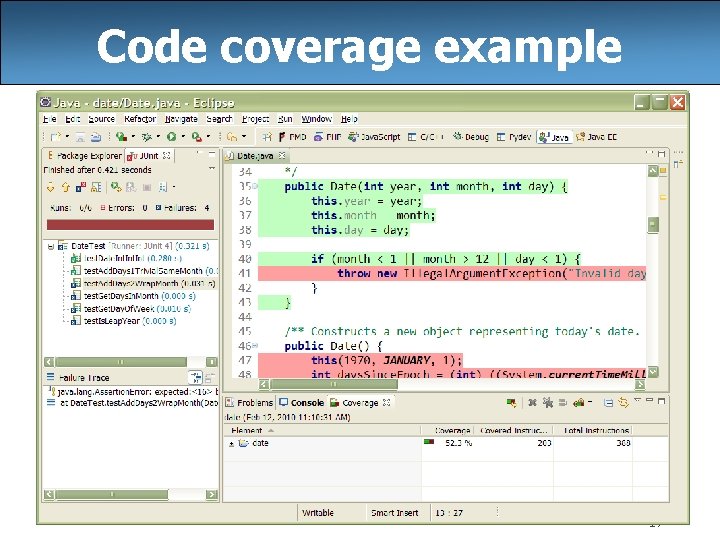Click Previous Failed Test arrow in JUnit
The image size is (720, 540).
click(x=66, y=187)
